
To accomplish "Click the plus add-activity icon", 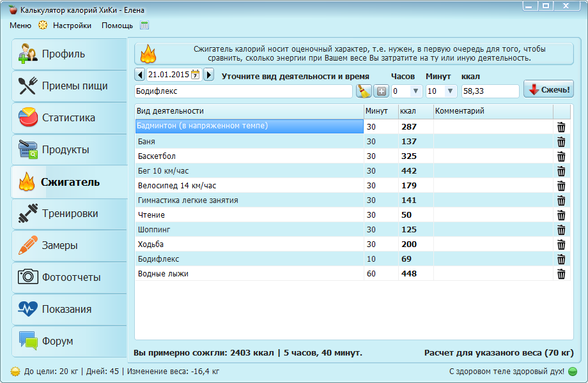I will tap(381, 91).
